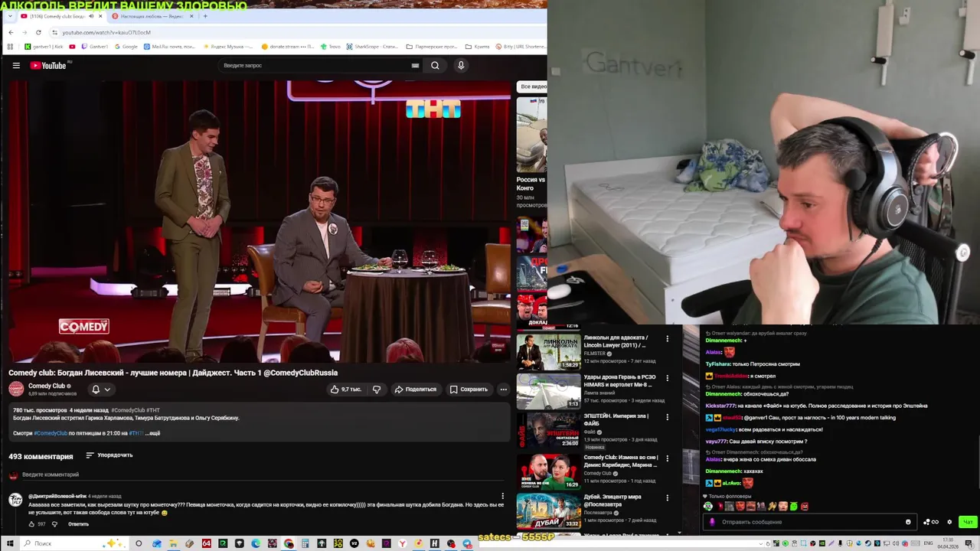
Task: Expand the 'Крипта' bookmarks folder
Action: point(477,47)
